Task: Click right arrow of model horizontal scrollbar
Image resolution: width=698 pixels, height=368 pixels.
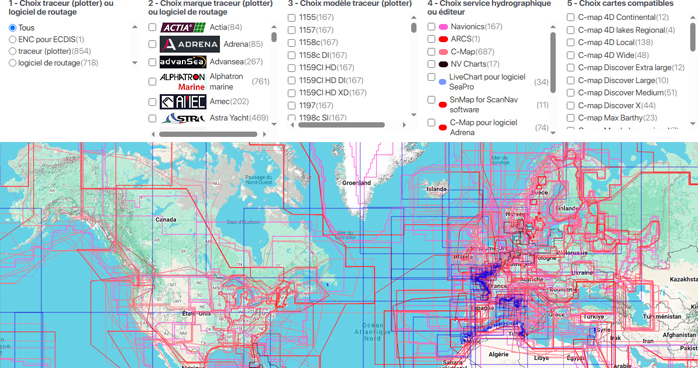Action: [x=404, y=125]
